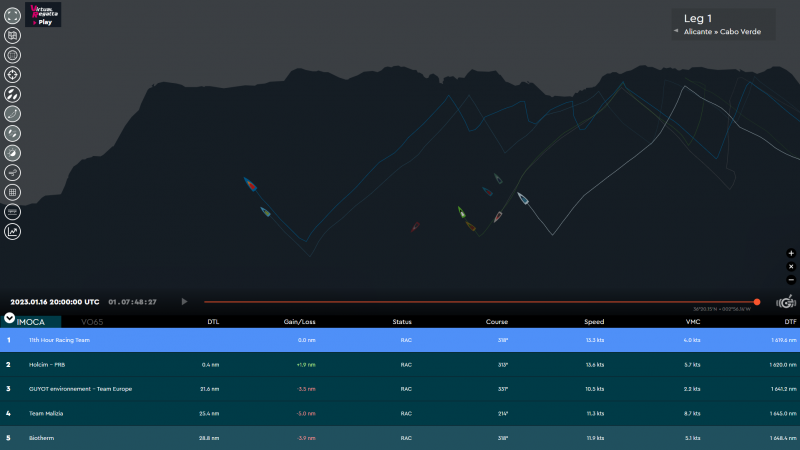Expand the Leg 1 selector arrow

coord(676,32)
